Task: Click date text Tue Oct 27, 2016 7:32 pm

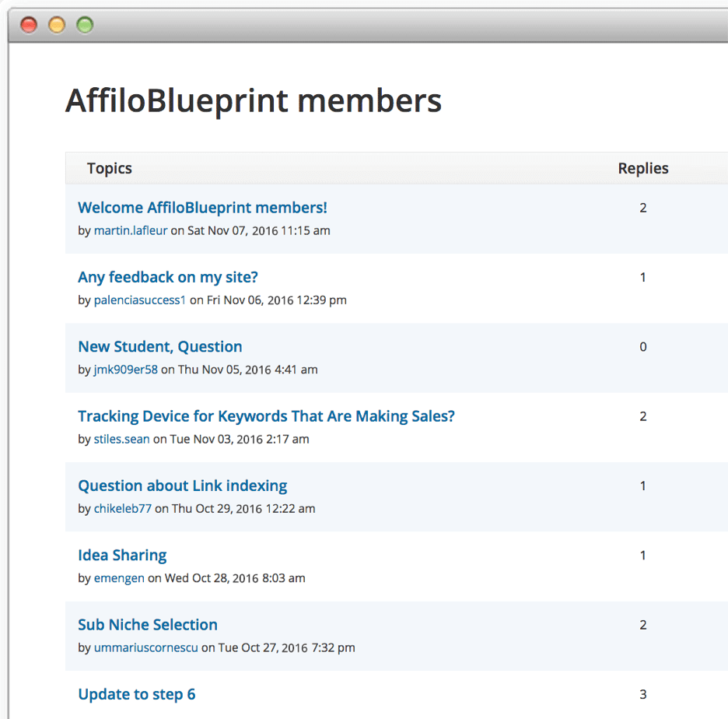Action: [x=286, y=647]
